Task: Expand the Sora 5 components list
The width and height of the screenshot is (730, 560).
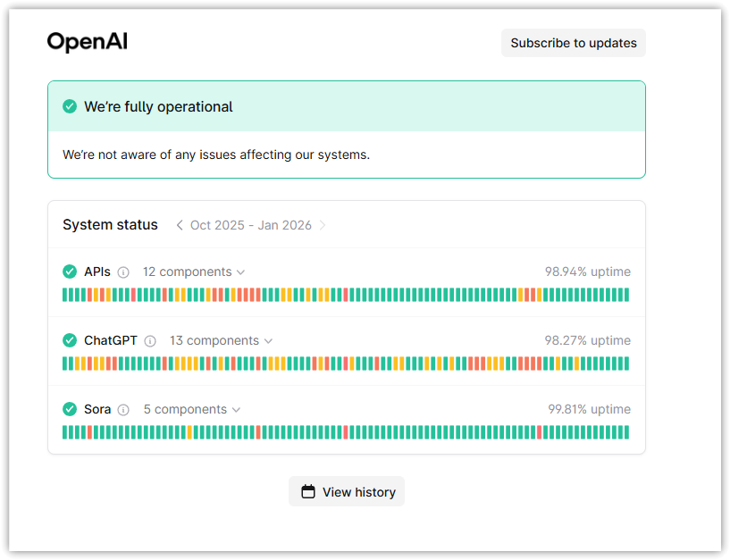Action: [191, 409]
